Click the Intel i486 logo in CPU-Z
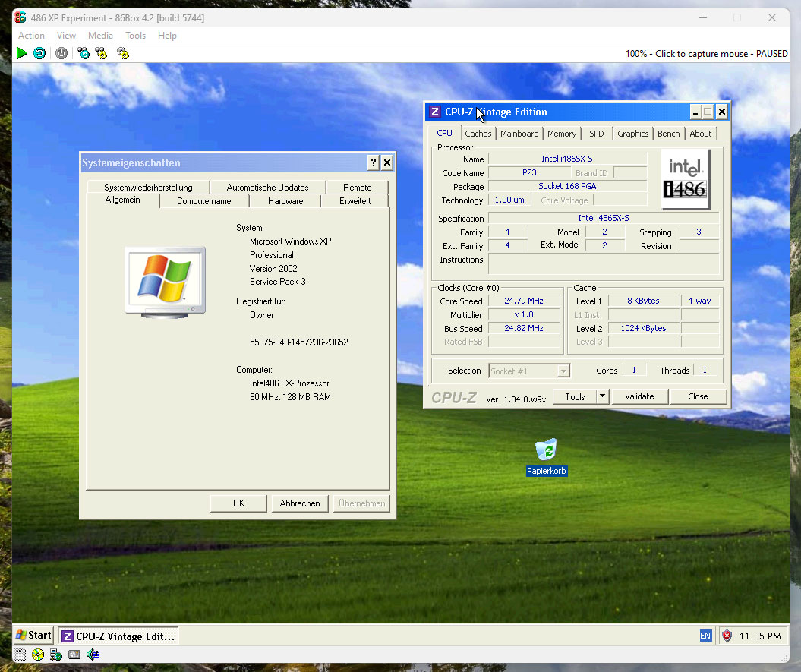This screenshot has height=672, width=801. click(x=686, y=179)
